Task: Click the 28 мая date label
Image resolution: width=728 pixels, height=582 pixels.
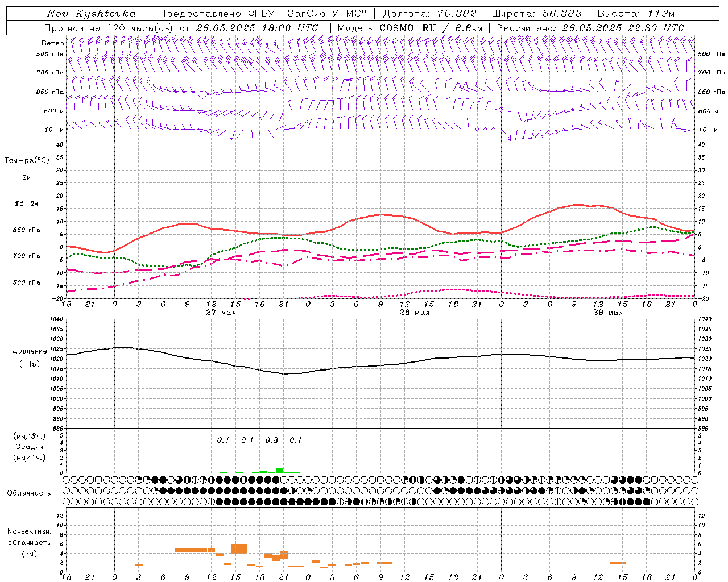Action: [414, 313]
